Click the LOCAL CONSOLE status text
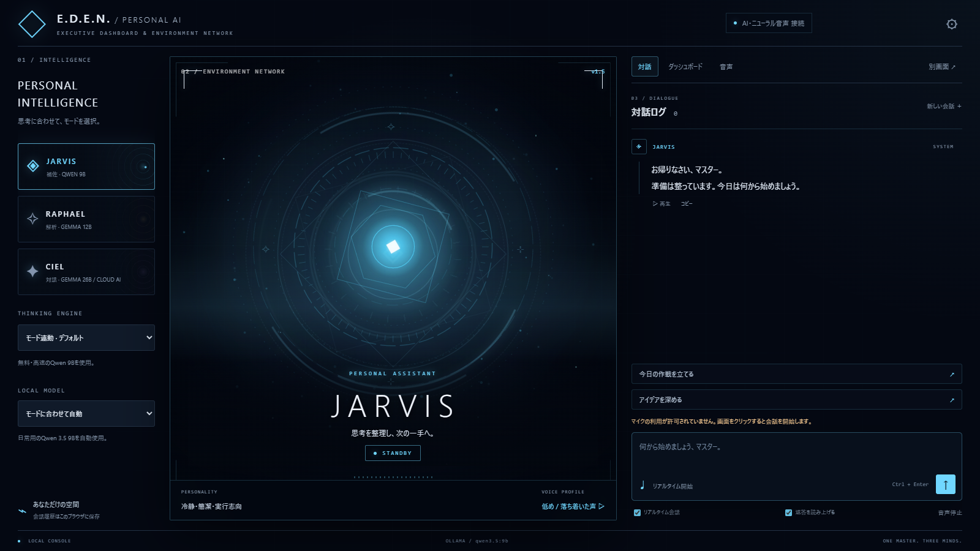The height and width of the screenshot is (551, 980). [x=50, y=541]
